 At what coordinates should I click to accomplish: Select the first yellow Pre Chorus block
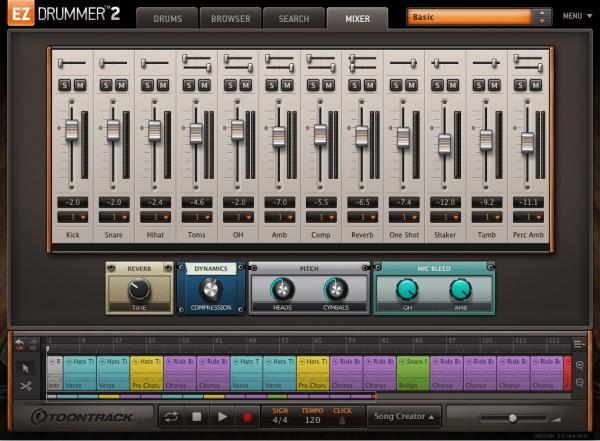pos(147,373)
